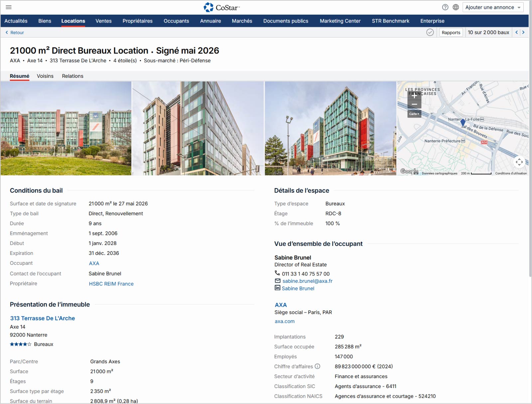This screenshot has width=532, height=404.
Task: Open the AXA occupant link in lease conditions
Action: [x=94, y=263]
